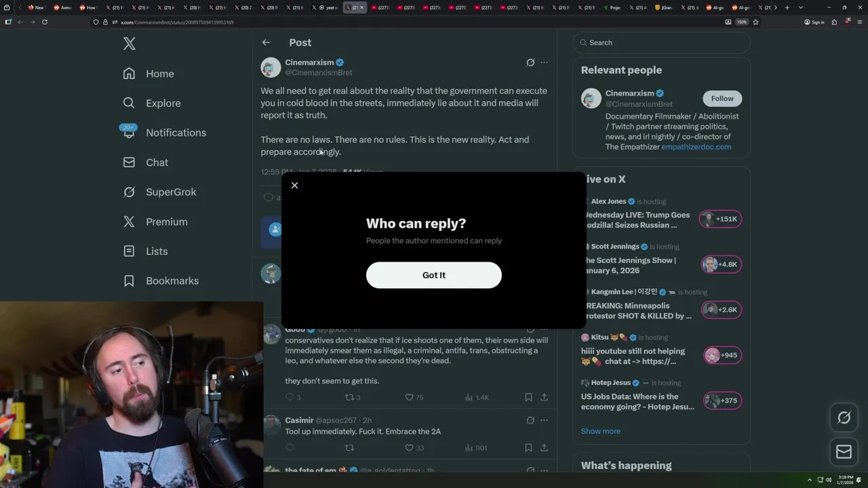Open Lists from the sidebar
868x488 pixels.
145,251
